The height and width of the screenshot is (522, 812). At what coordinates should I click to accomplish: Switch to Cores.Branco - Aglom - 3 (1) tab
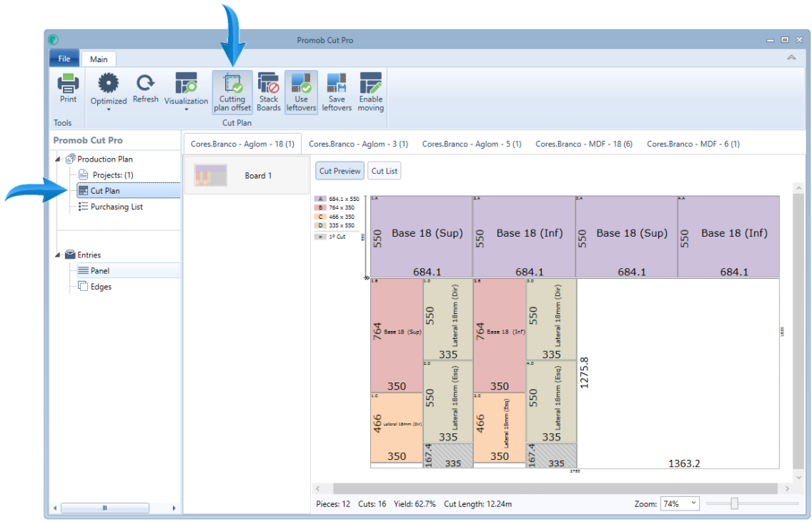[x=358, y=144]
